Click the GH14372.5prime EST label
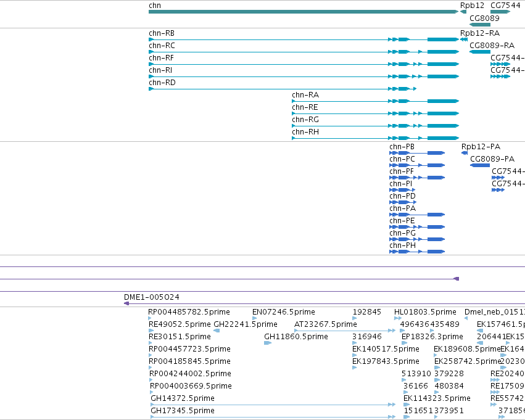Image resolution: width=525 pixels, height=420 pixels. tap(183, 398)
